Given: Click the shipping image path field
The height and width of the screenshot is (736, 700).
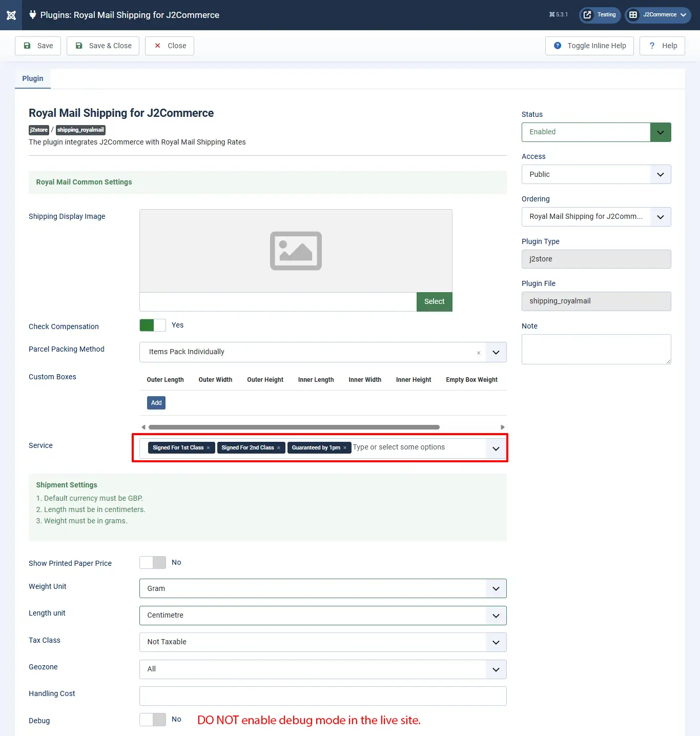Looking at the screenshot, I should pos(278,302).
